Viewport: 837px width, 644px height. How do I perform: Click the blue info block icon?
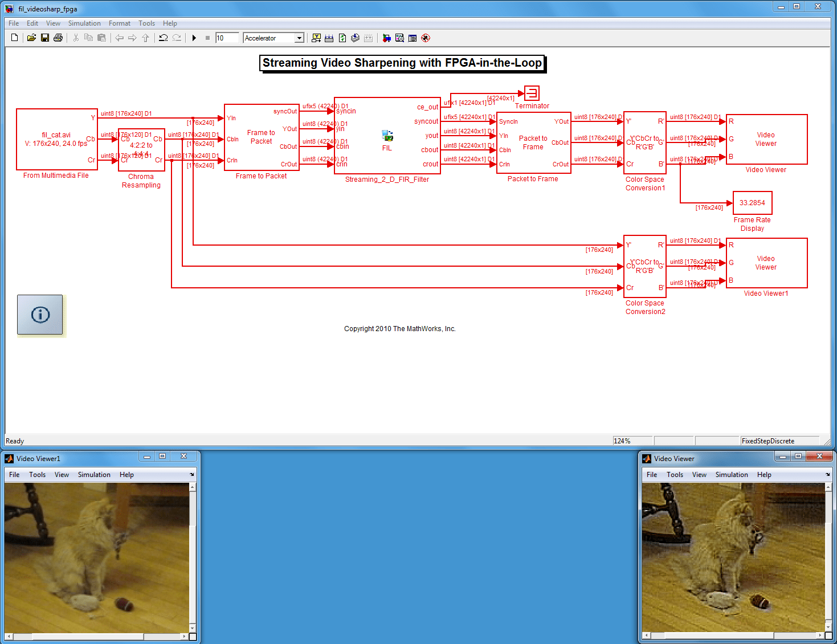40,315
